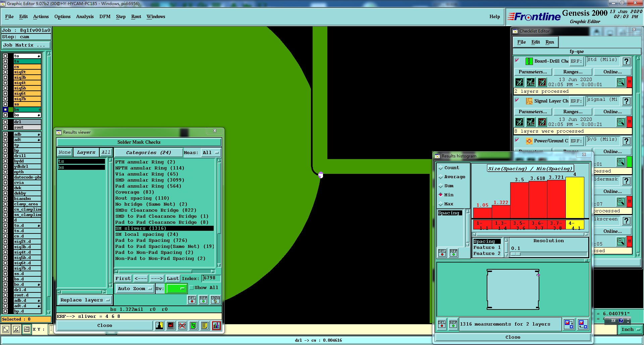Click the DEL icon in Results viewer

[192, 300]
